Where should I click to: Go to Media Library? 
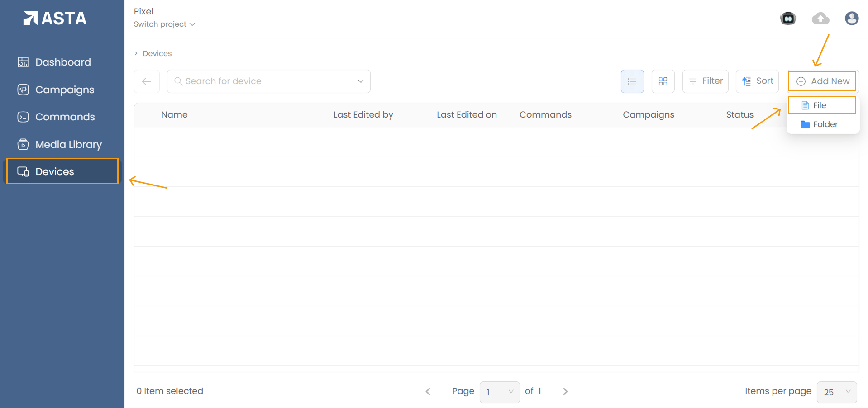coord(68,144)
